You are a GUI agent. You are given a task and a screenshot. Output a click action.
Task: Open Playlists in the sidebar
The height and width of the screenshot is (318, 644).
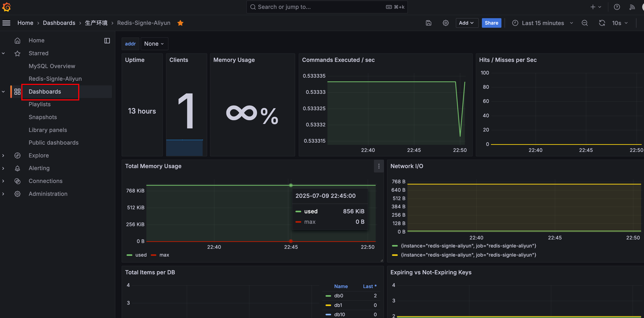pyautogui.click(x=40, y=104)
